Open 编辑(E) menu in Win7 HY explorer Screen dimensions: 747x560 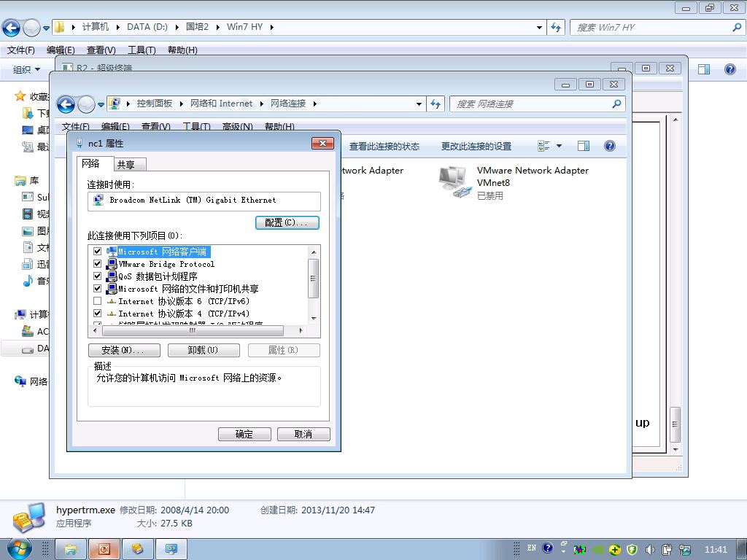[61, 50]
